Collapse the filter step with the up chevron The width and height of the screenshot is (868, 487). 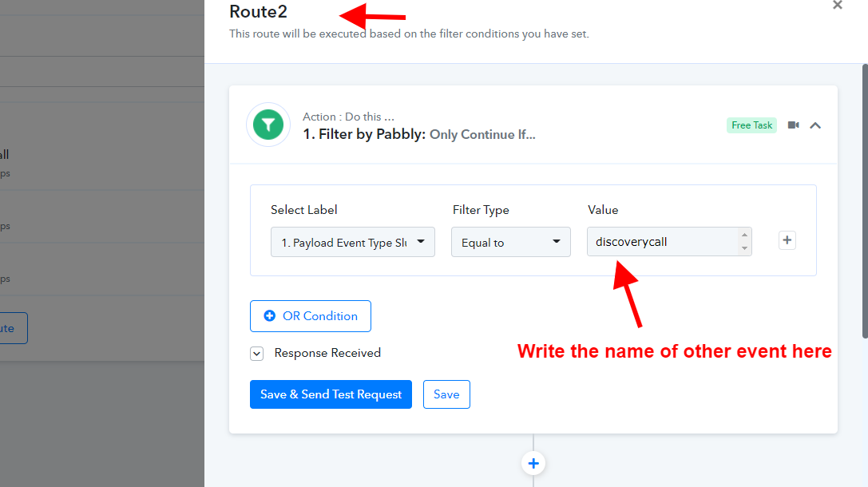815,125
